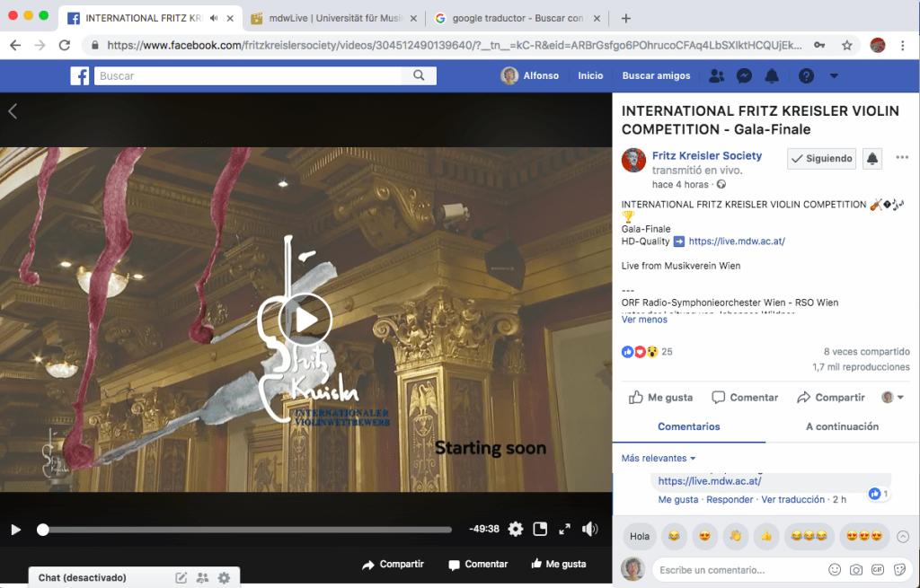
Task: Open post options three-dot menu
Action: (x=901, y=158)
